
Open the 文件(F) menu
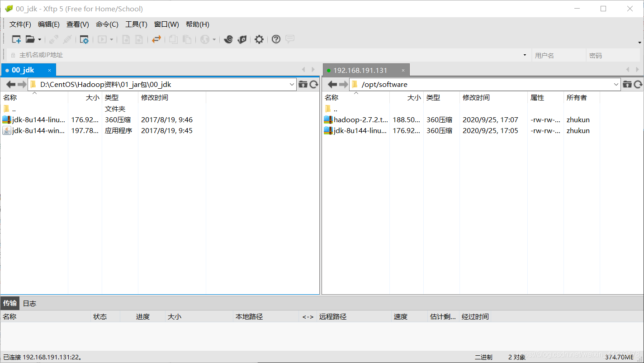click(x=20, y=24)
